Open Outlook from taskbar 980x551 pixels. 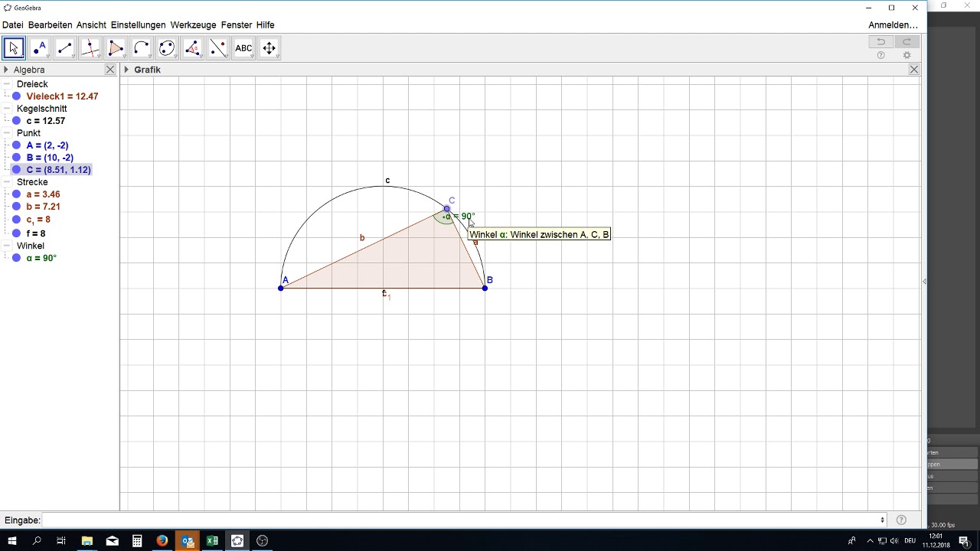(187, 541)
